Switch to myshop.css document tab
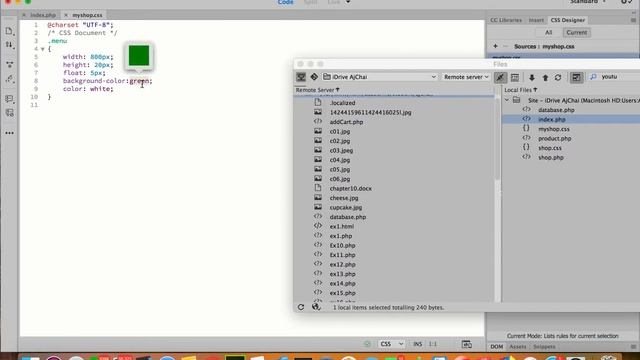The height and width of the screenshot is (360, 640). pyautogui.click(x=87, y=15)
